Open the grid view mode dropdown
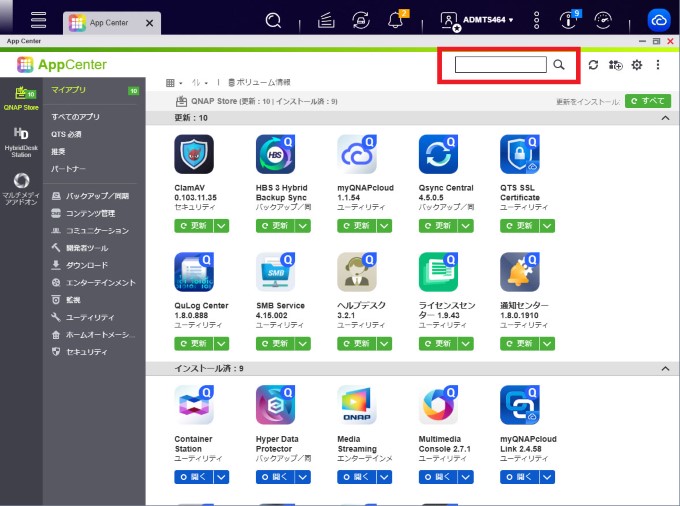 (174, 82)
